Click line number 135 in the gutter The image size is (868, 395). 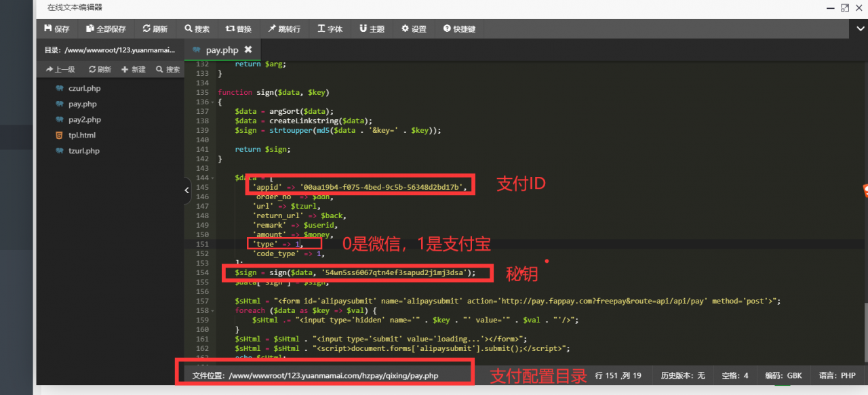click(201, 92)
